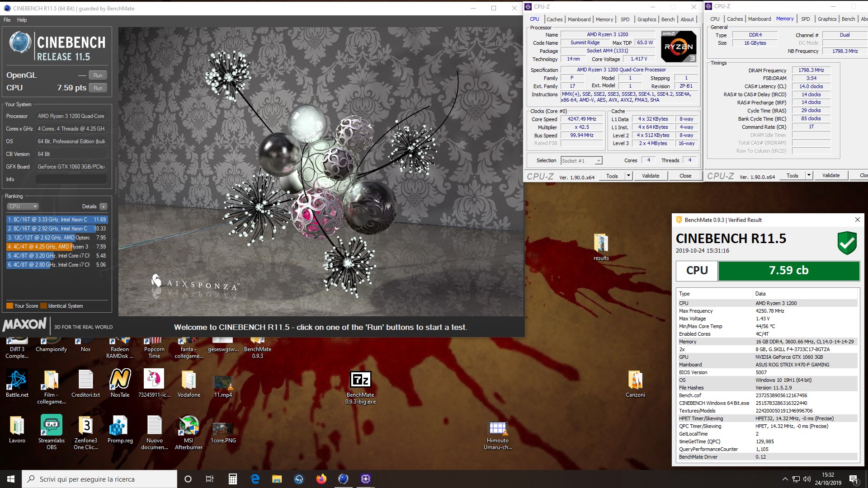Switch to Cinebench from the taskbar
This screenshot has height=488, width=868.
(x=344, y=479)
